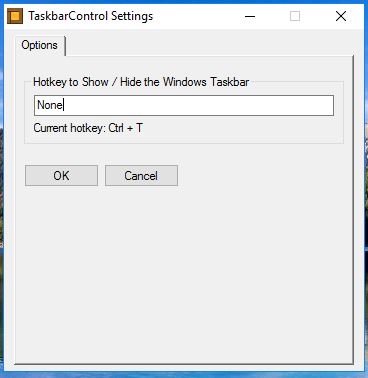Click the orange TaskbarControl title bar icon
Screen dimensions: 368x378
(15, 16)
